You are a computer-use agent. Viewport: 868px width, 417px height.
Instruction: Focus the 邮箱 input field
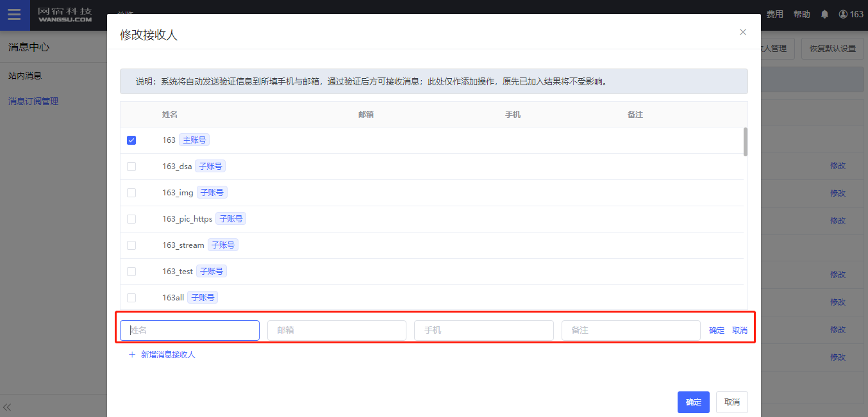(337, 331)
